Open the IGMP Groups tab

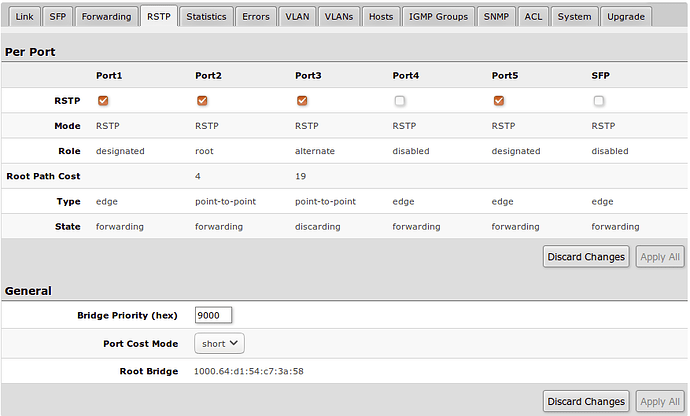[437, 17]
